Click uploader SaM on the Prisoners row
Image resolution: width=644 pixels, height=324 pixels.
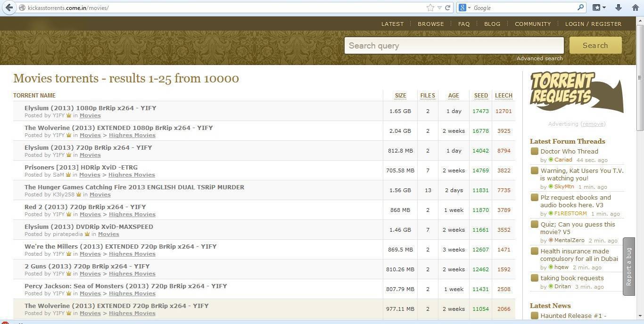[x=58, y=175]
